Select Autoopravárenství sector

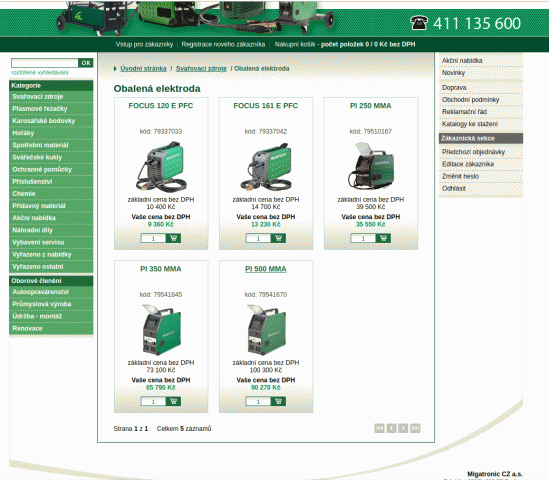pos(51,292)
